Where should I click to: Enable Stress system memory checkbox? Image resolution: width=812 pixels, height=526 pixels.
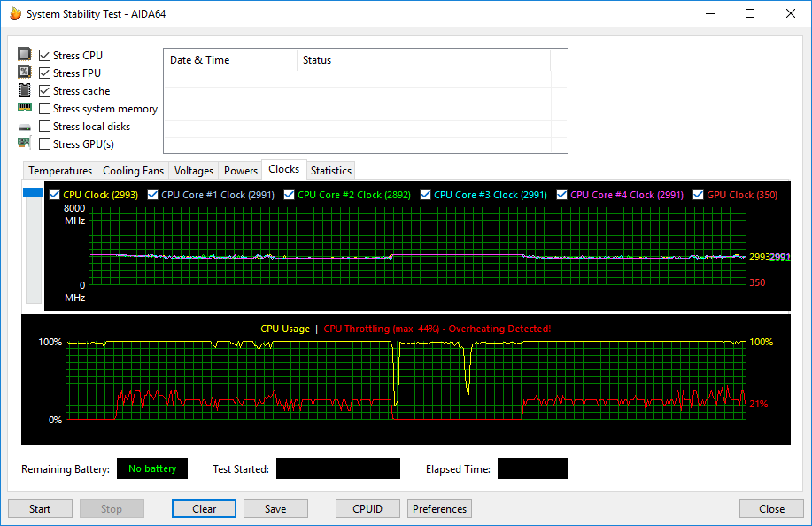point(45,109)
